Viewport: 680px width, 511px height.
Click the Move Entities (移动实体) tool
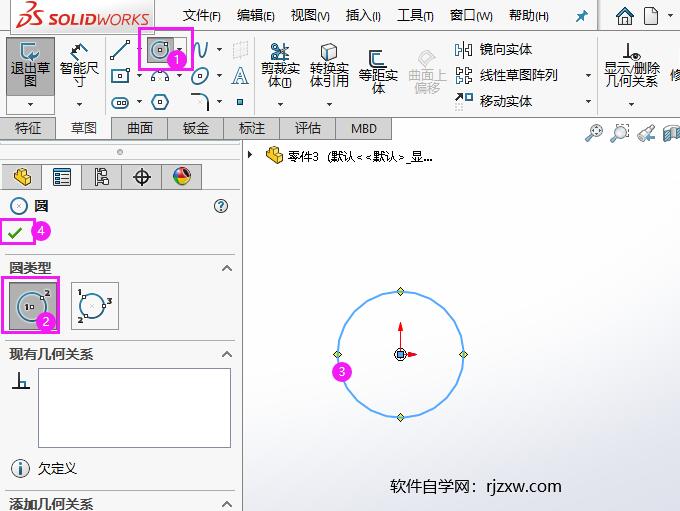493,101
